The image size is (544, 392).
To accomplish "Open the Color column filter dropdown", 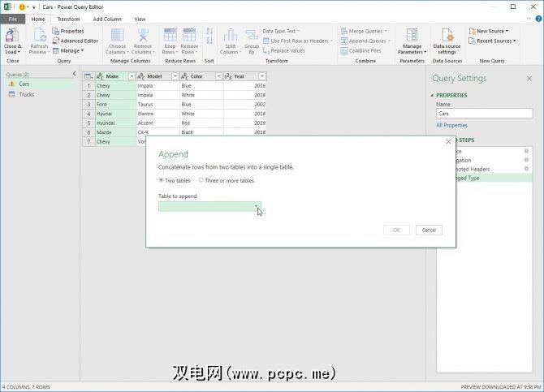I will click(x=218, y=76).
